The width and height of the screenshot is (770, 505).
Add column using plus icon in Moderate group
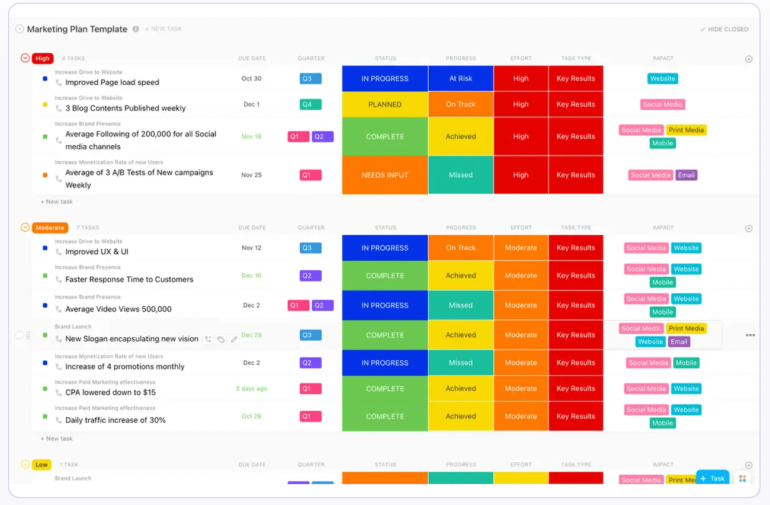pyautogui.click(x=748, y=228)
